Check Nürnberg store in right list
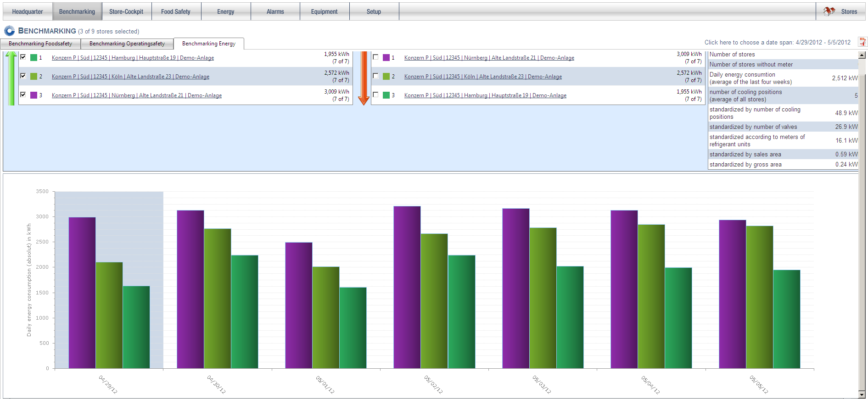This screenshot has width=868, height=399. coord(375,57)
